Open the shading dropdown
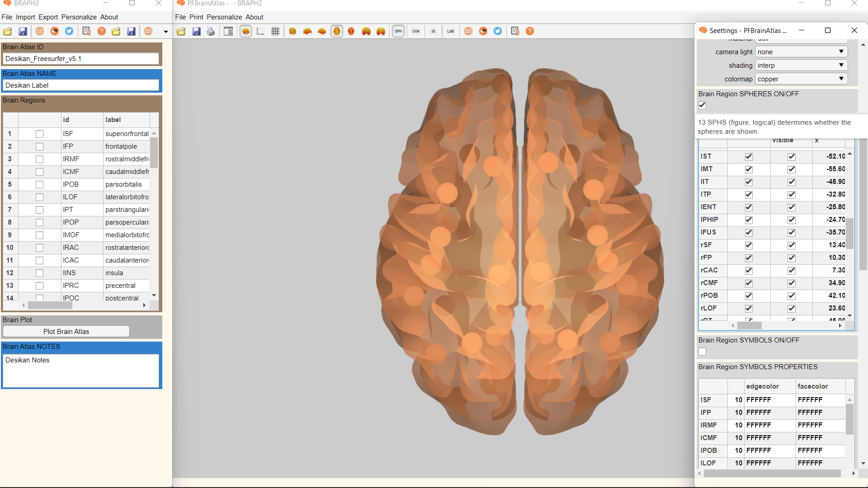This screenshot has height=488, width=868. (x=801, y=66)
